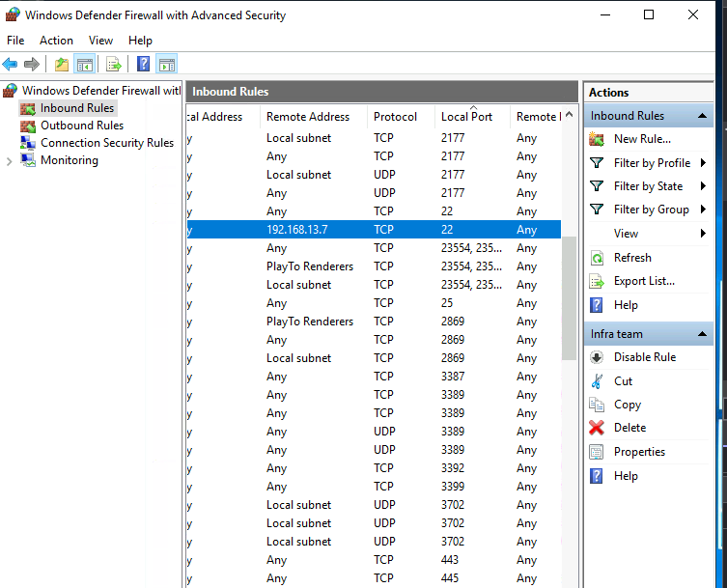Click the New Rule icon in Actions
The image size is (727, 588).
pyautogui.click(x=597, y=139)
